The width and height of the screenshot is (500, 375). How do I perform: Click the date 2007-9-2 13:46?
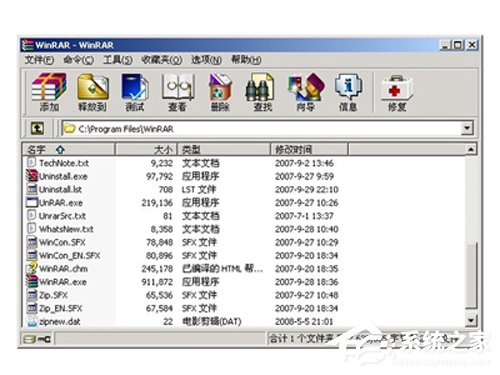(304, 163)
